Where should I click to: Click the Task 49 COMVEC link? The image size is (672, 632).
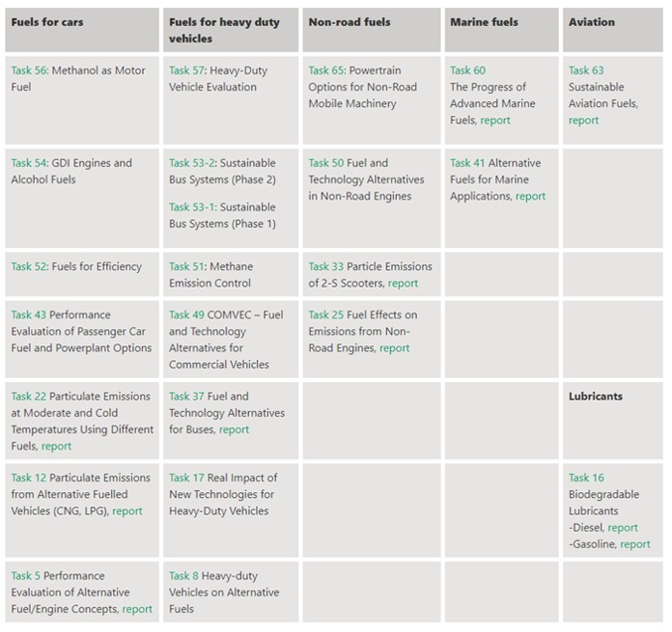(186, 316)
